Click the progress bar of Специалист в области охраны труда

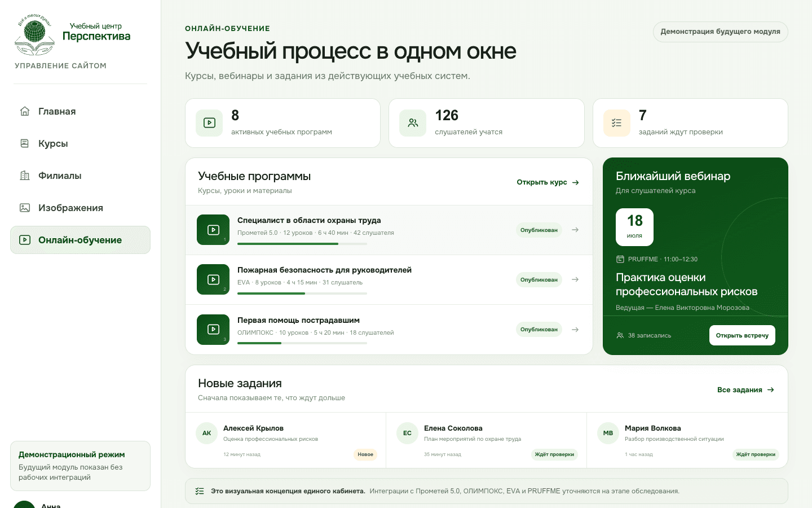tap(302, 244)
